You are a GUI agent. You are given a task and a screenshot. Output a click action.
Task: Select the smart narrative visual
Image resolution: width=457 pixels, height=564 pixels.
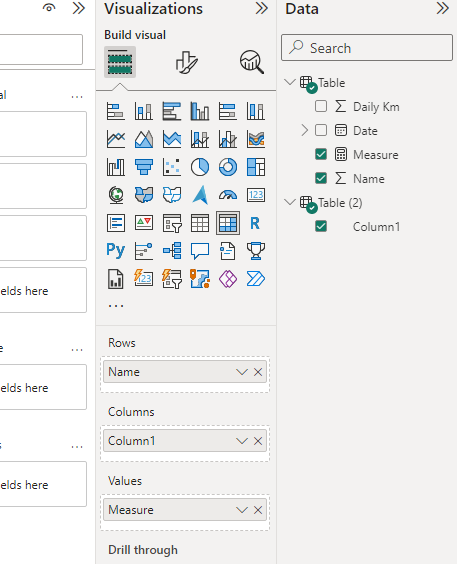coord(228,251)
